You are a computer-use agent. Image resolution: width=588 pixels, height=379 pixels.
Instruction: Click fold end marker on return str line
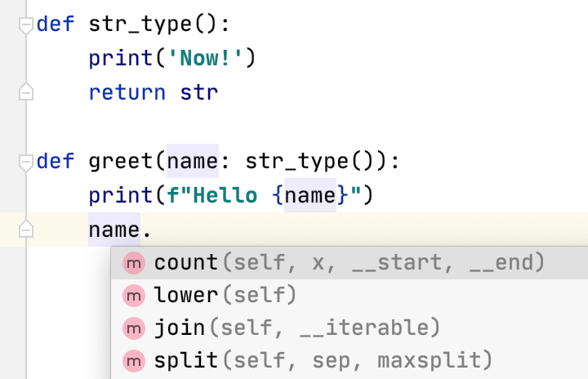point(26,92)
